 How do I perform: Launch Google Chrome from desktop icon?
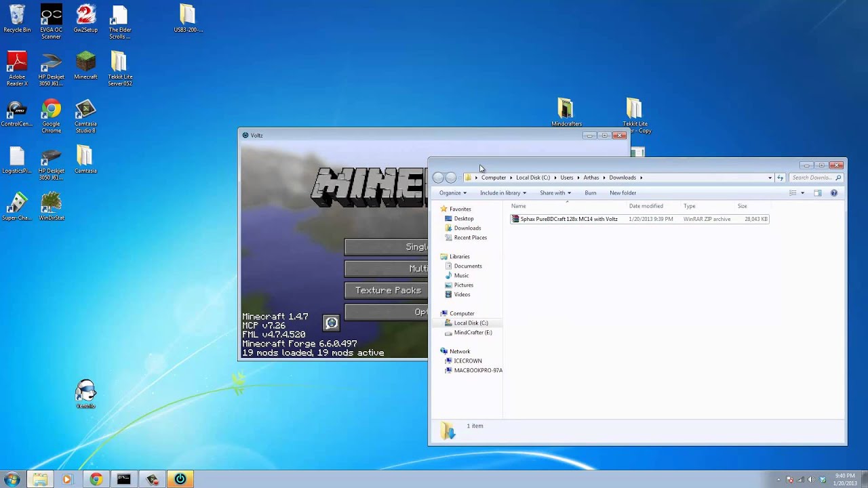coord(51,116)
